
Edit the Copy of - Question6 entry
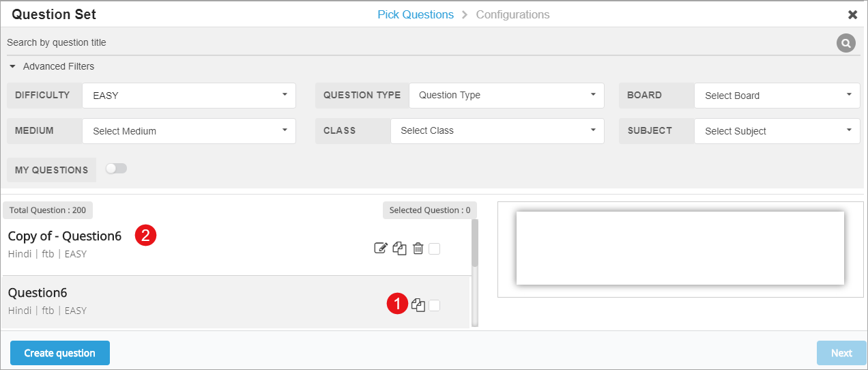pos(381,248)
